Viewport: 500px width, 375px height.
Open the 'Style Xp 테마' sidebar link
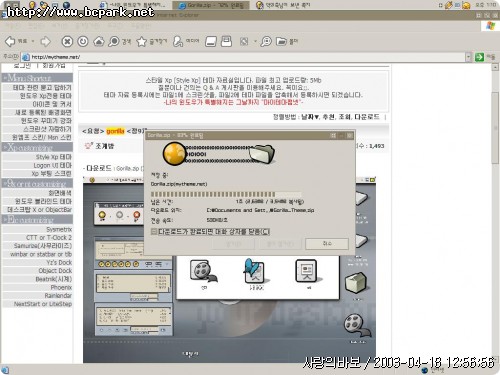coord(54,157)
